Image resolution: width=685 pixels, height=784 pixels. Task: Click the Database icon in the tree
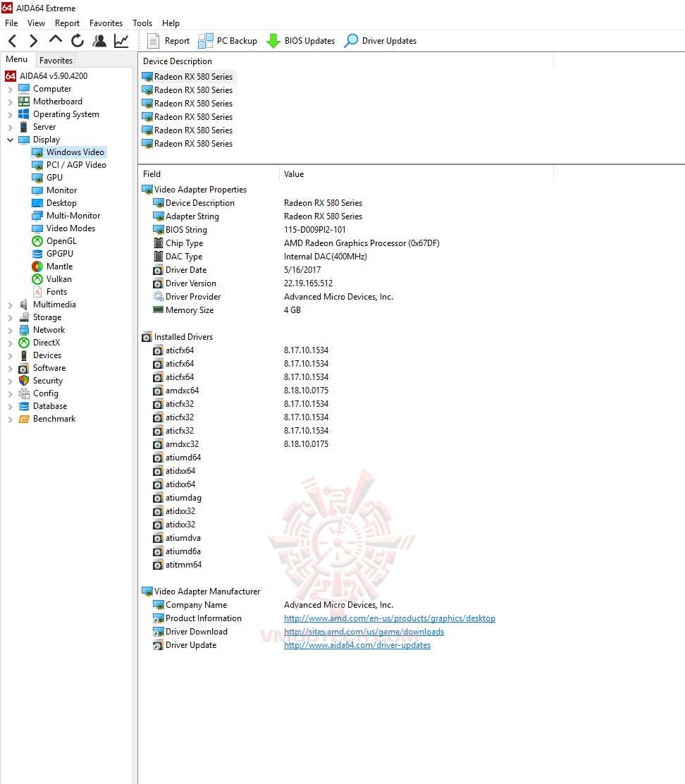24,406
